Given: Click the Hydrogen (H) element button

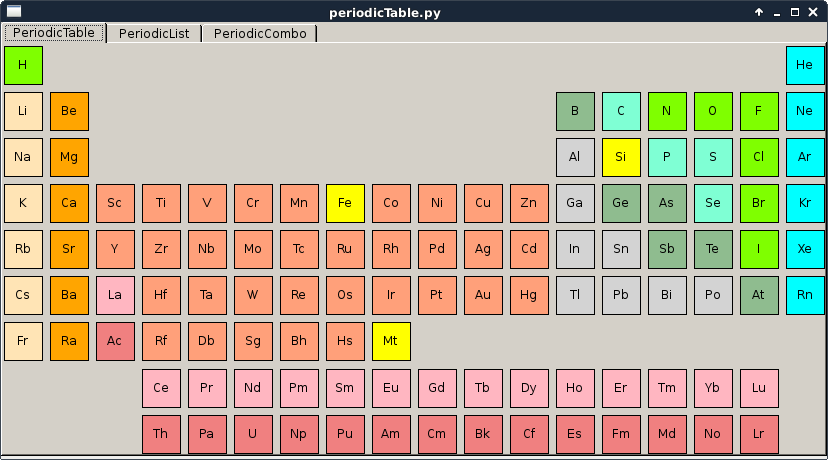Looking at the screenshot, I should click(x=23, y=65).
